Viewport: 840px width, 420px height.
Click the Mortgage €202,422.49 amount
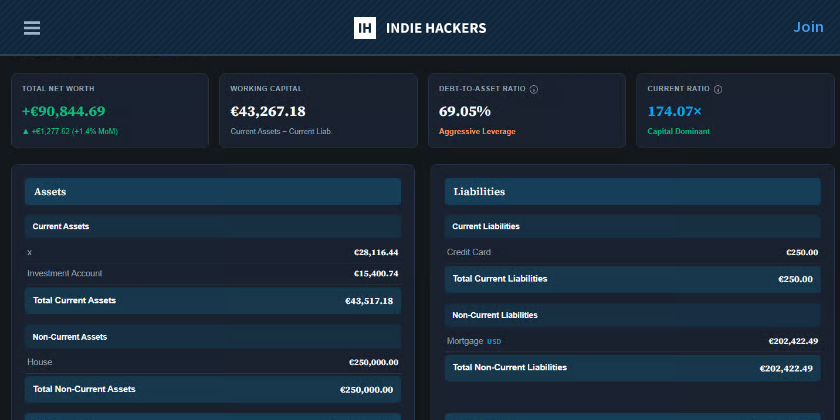pyautogui.click(x=793, y=341)
